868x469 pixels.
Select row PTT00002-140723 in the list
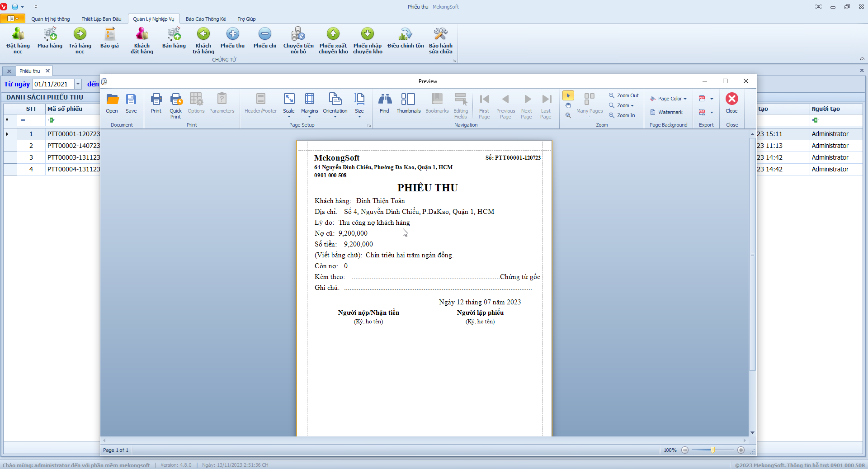coord(52,146)
